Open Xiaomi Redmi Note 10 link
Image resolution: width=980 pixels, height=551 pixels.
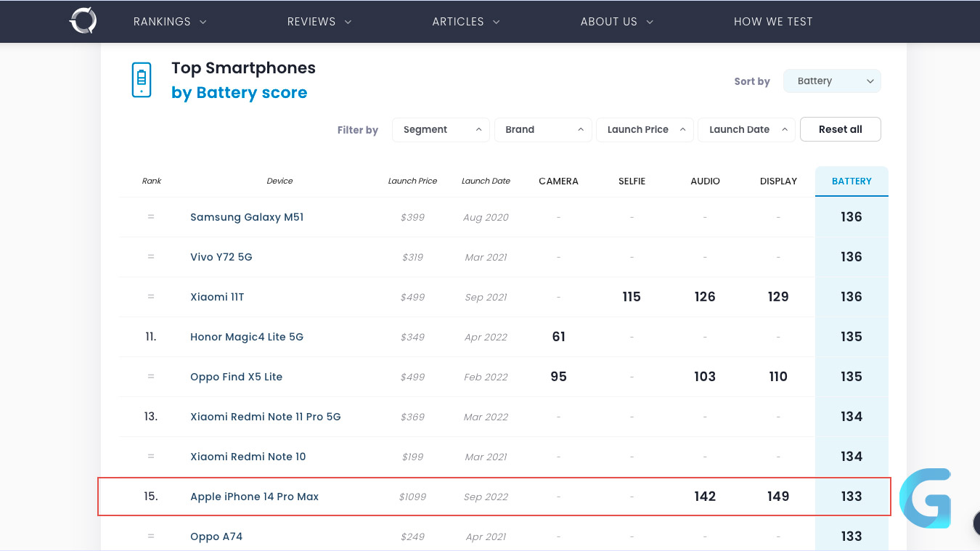coord(248,457)
